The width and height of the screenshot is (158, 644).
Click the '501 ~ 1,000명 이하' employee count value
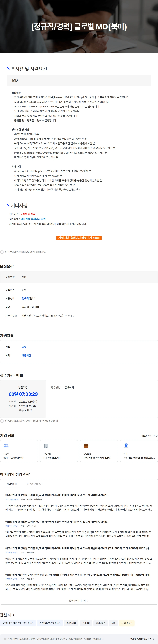[13, 458]
